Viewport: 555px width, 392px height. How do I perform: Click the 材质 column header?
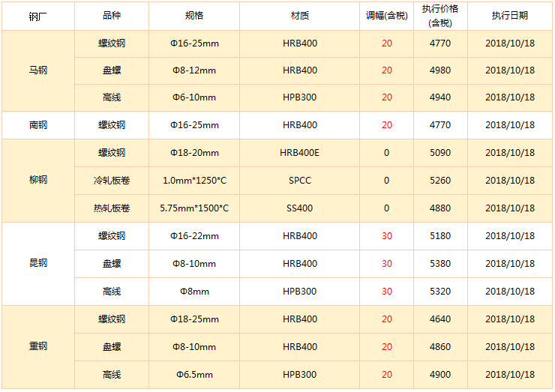point(299,16)
